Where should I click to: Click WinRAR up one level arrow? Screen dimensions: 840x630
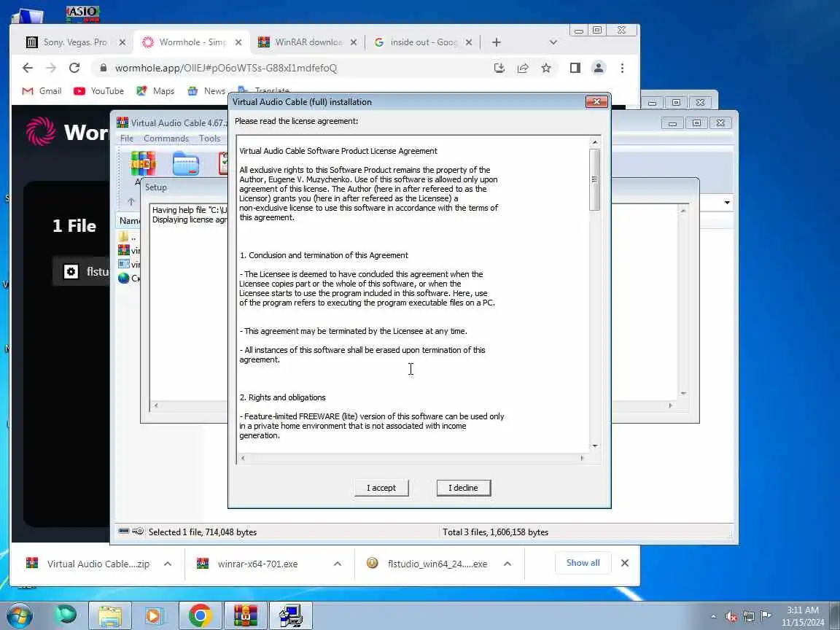pyautogui.click(x=131, y=202)
